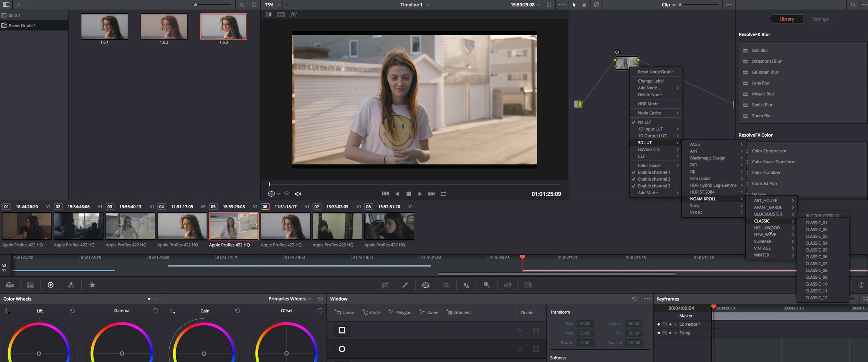Click the Lift color wheel center
This screenshot has height=362, width=868.
point(39,354)
